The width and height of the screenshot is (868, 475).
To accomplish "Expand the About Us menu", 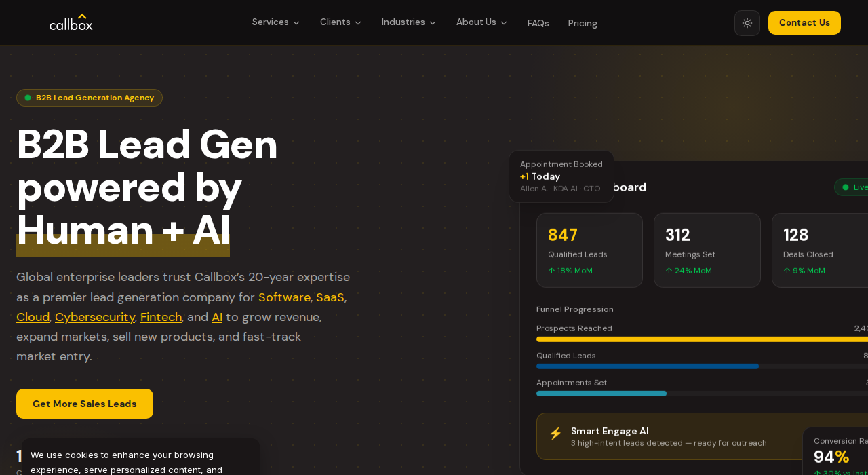I will tap(482, 22).
